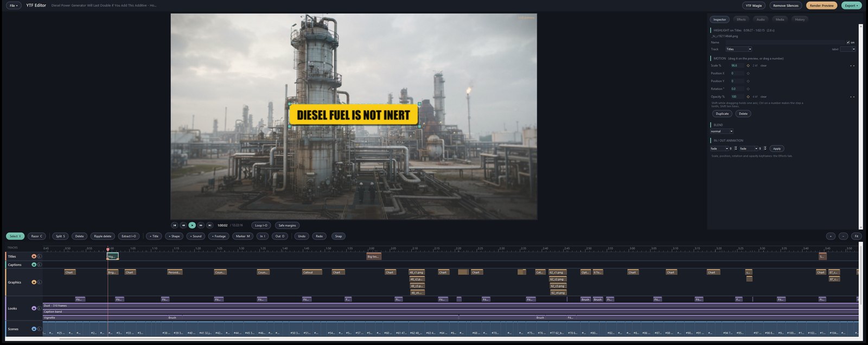Image resolution: width=868 pixels, height=345 pixels.
Task: Click the Scale % value field
Action: [x=736, y=66]
